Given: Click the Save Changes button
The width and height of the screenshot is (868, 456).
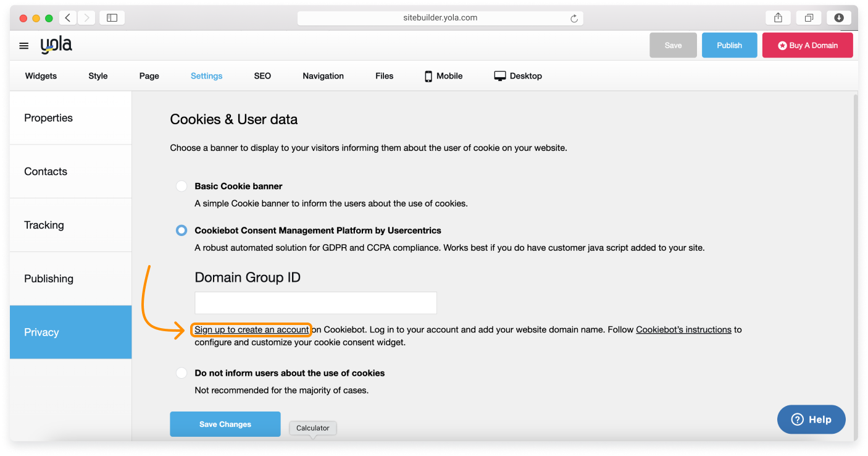Looking at the screenshot, I should click(225, 424).
